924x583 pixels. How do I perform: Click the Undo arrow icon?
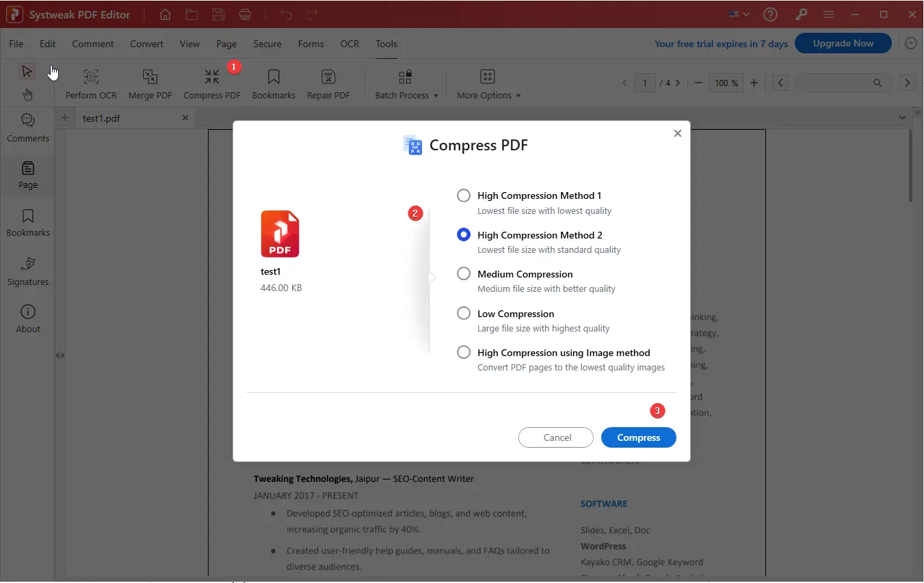(x=286, y=14)
